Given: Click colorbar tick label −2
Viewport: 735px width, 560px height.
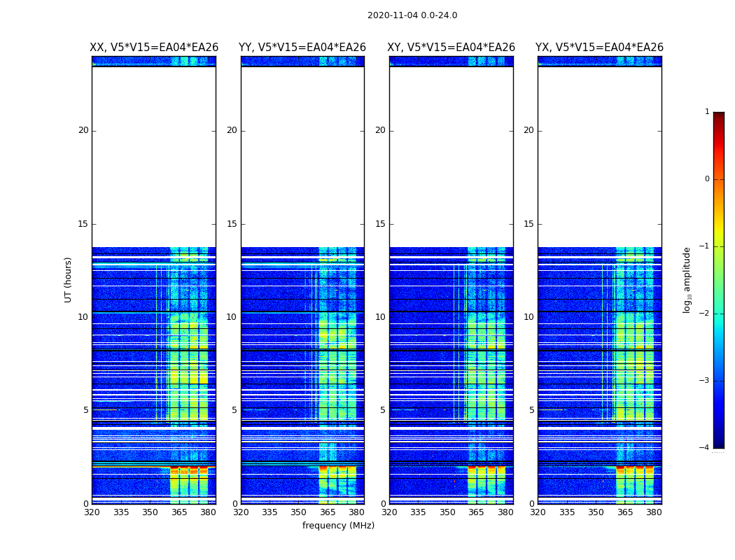Looking at the screenshot, I should [x=704, y=314].
